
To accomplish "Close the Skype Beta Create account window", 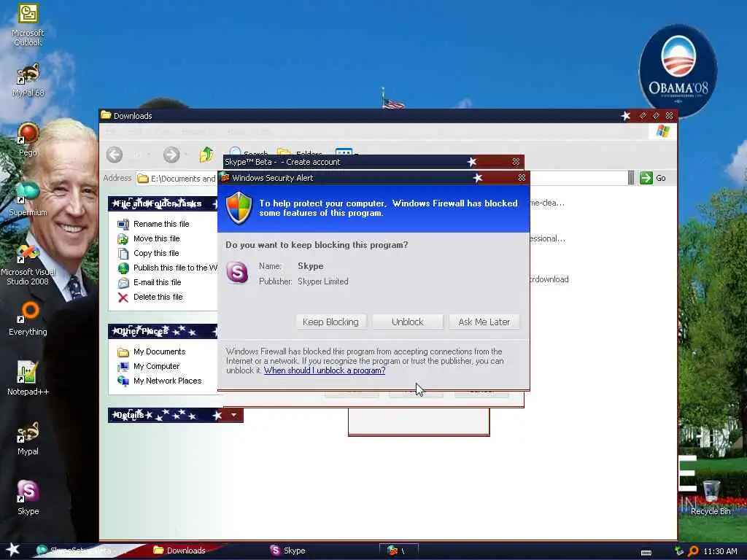I will [516, 162].
